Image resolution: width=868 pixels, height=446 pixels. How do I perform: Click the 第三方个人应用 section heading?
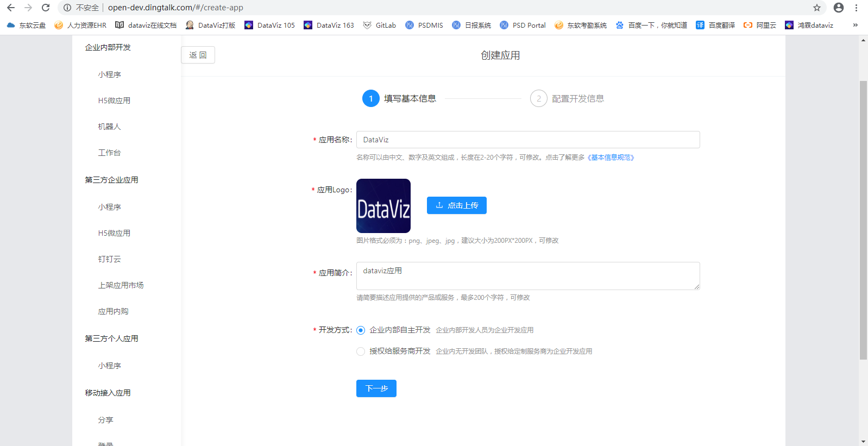[111, 338]
